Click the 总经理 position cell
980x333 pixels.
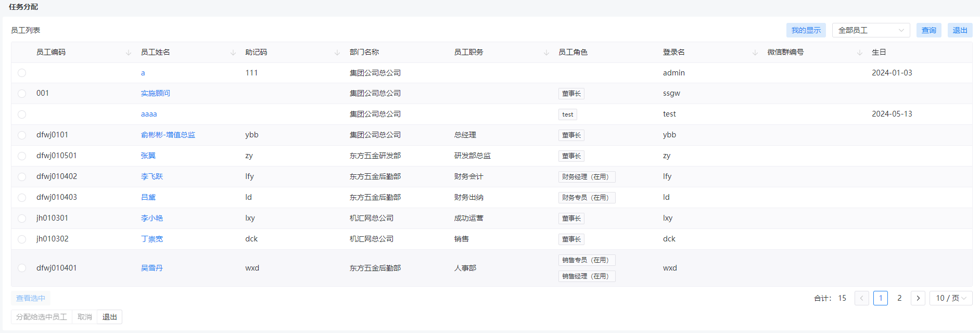pos(465,135)
